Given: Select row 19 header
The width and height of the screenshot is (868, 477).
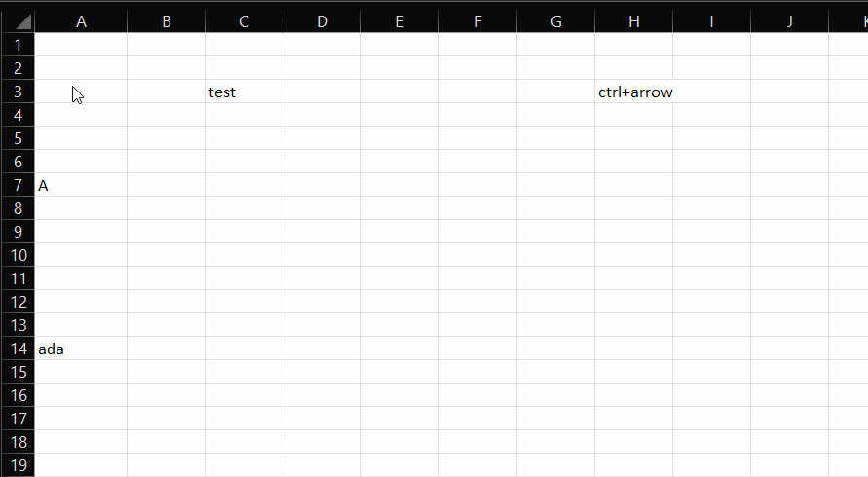Looking at the screenshot, I should tap(18, 465).
